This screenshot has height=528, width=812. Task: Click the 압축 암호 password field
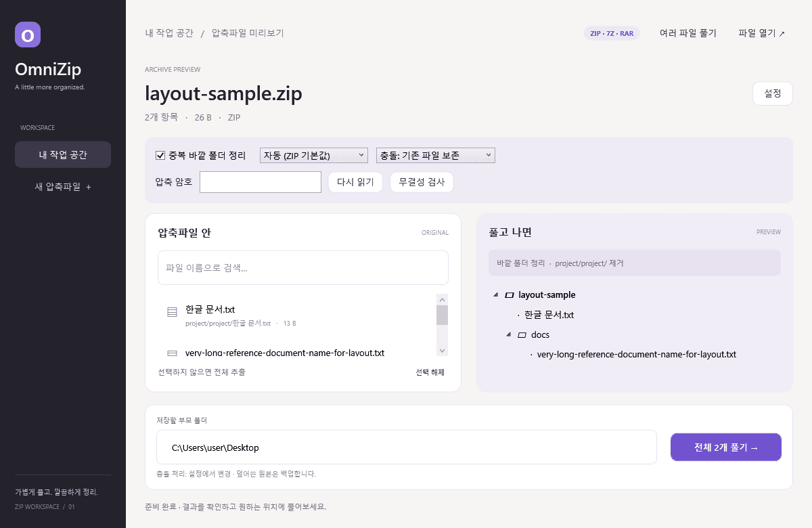pos(261,182)
